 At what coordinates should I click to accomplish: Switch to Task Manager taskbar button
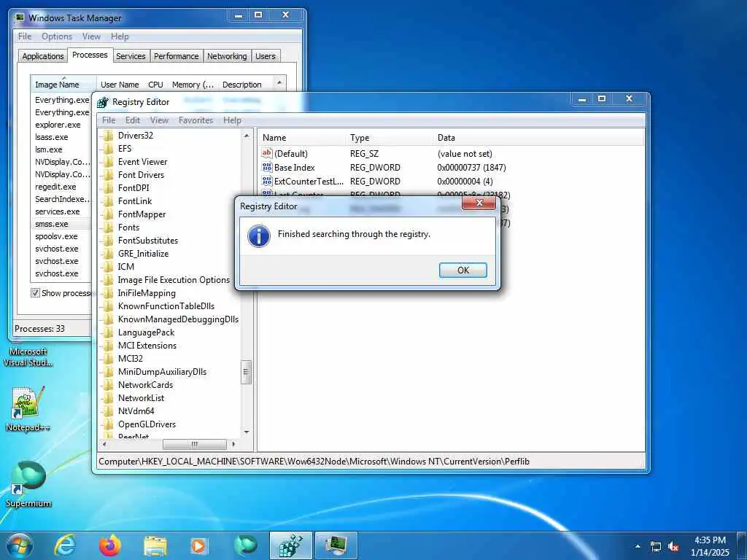coord(336,545)
